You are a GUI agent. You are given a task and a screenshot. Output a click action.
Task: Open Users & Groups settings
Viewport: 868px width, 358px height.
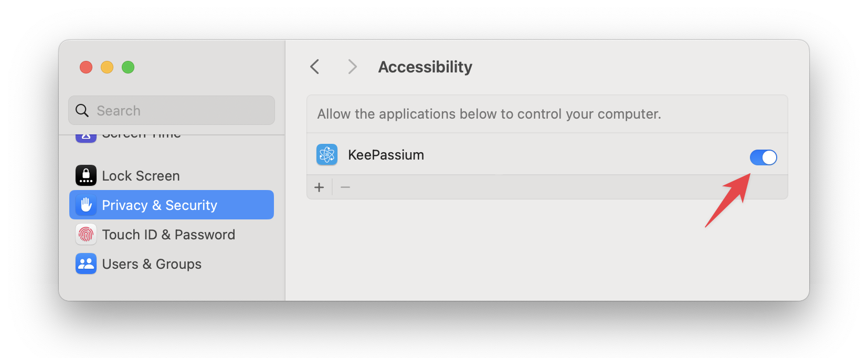click(x=152, y=264)
